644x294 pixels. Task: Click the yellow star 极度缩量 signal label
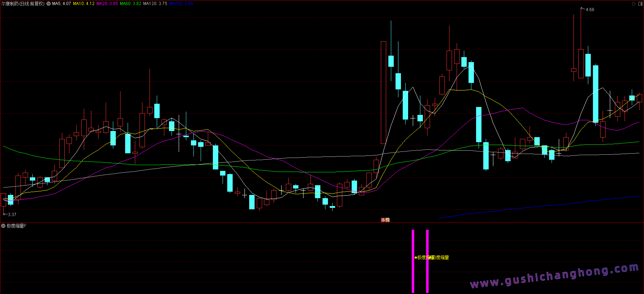coord(423,257)
